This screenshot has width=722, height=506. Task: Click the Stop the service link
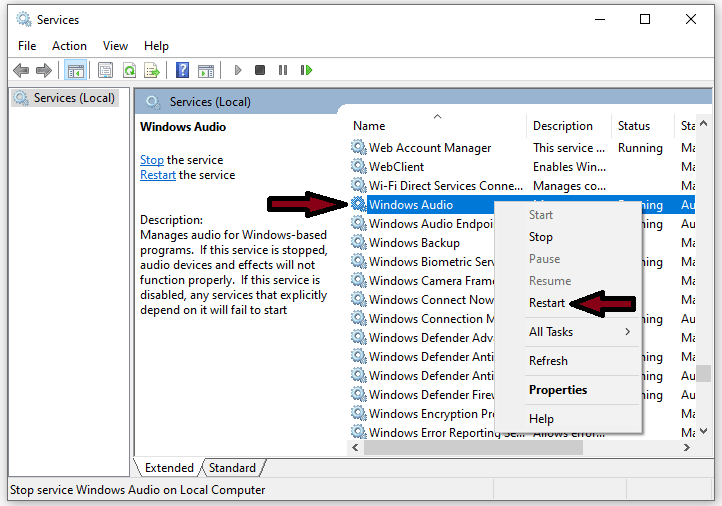tap(152, 160)
